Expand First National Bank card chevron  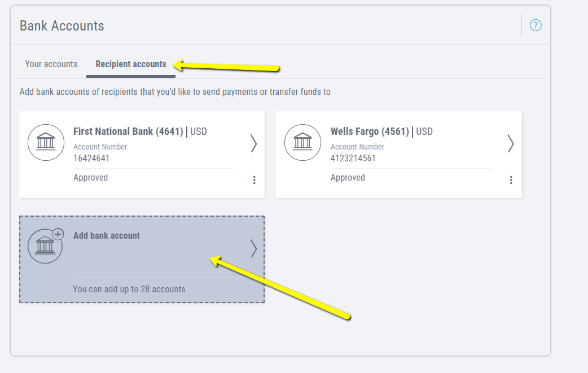click(253, 144)
